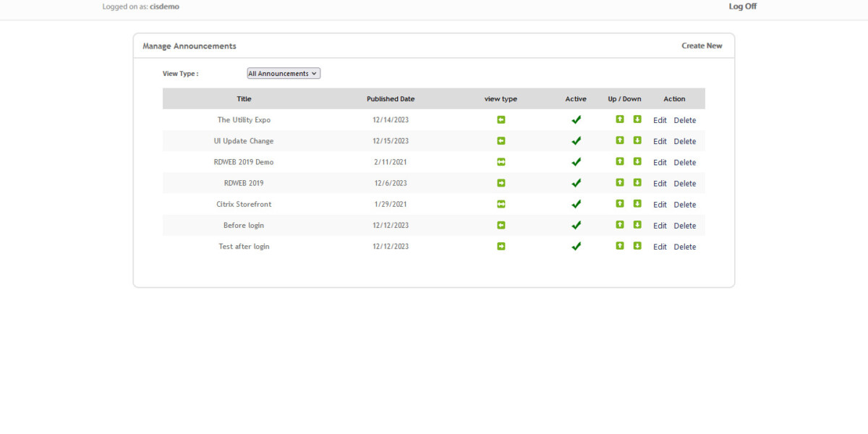Screen dimensions: 868x434
Task: Move RDWEB 2019 up using the up arrow
Action: (620, 183)
